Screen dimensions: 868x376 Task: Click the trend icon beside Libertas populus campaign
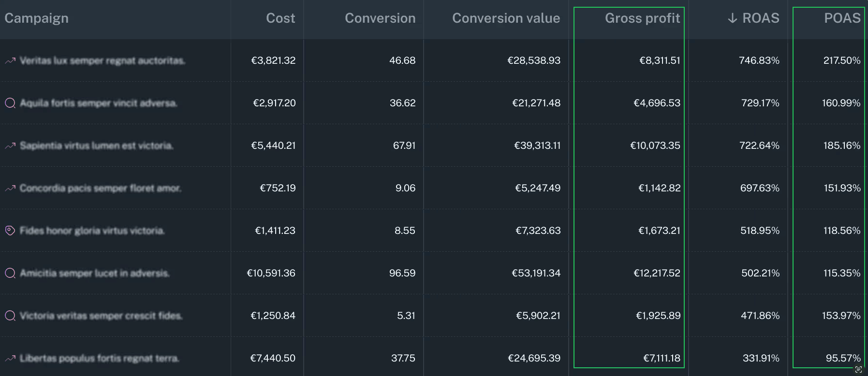pos(10,359)
